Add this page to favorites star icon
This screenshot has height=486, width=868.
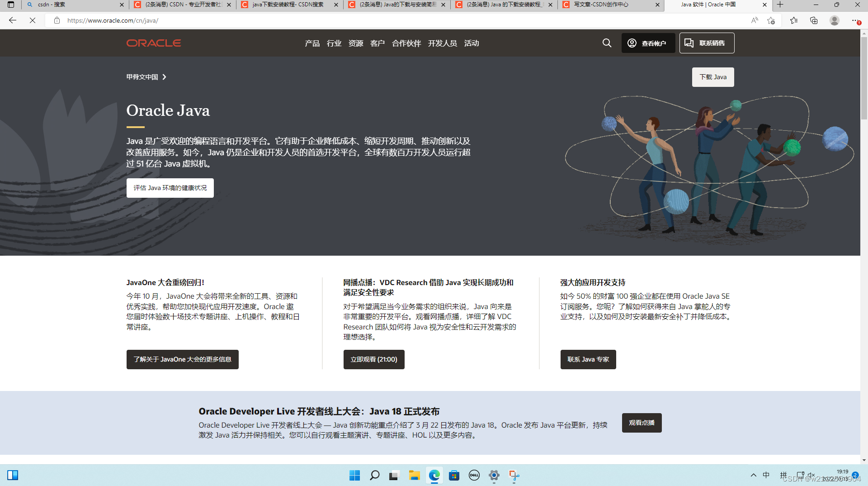tap(771, 20)
